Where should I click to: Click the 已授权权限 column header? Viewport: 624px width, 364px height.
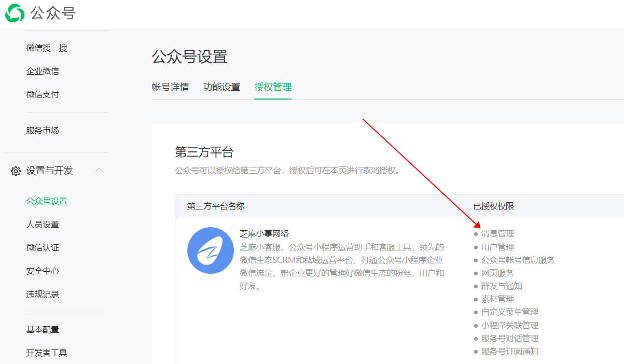point(494,206)
